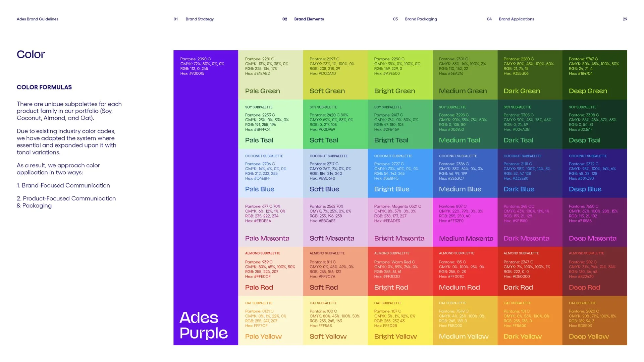
Task: Select the Deep Teal swatch
Action: click(x=595, y=124)
